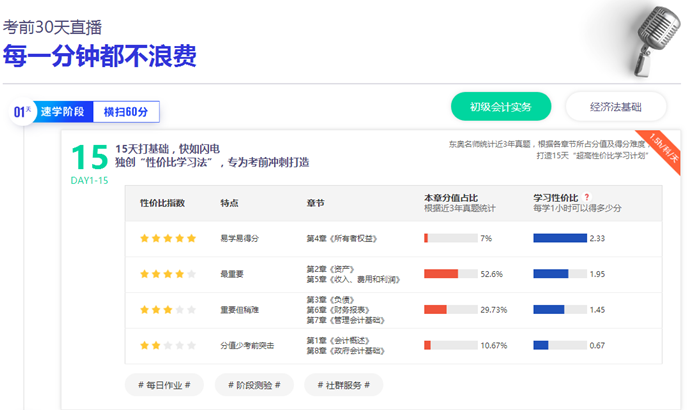Click the # 每日作业 # tag
The height and width of the screenshot is (410, 700).
164,384
